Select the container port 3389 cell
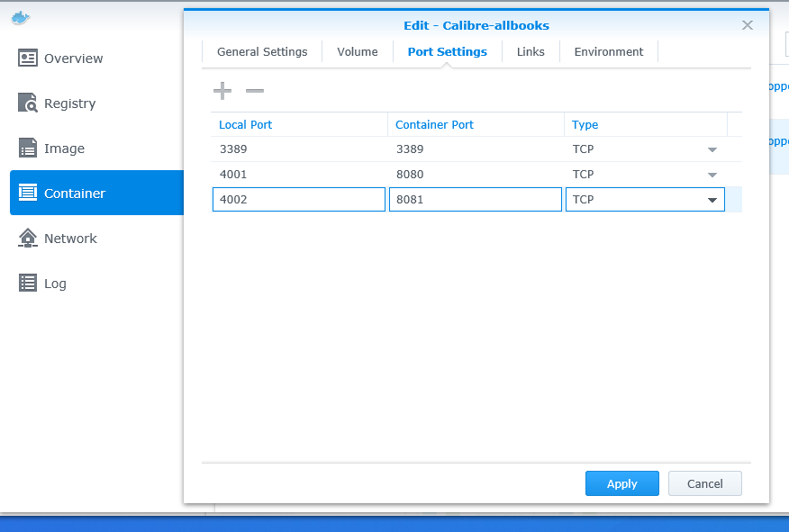This screenshot has width=789, height=532. point(476,149)
